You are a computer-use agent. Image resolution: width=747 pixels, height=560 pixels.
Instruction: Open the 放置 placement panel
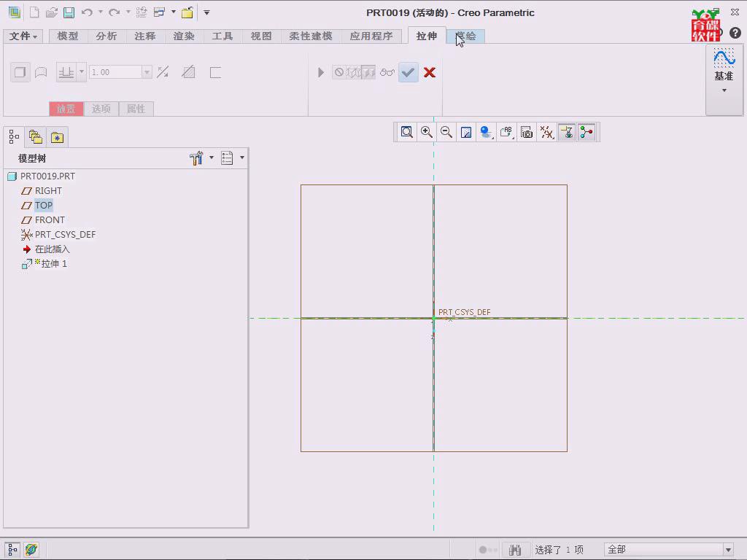tap(66, 109)
